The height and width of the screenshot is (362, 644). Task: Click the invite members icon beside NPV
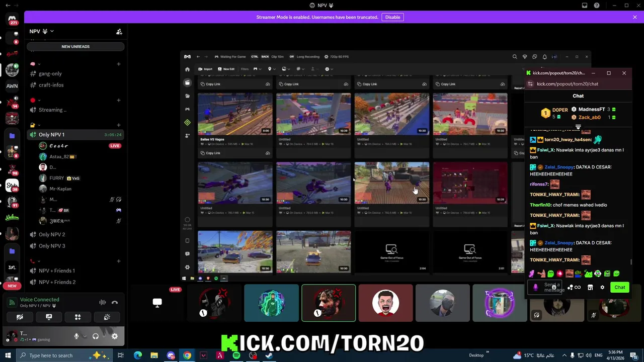pyautogui.click(x=119, y=32)
